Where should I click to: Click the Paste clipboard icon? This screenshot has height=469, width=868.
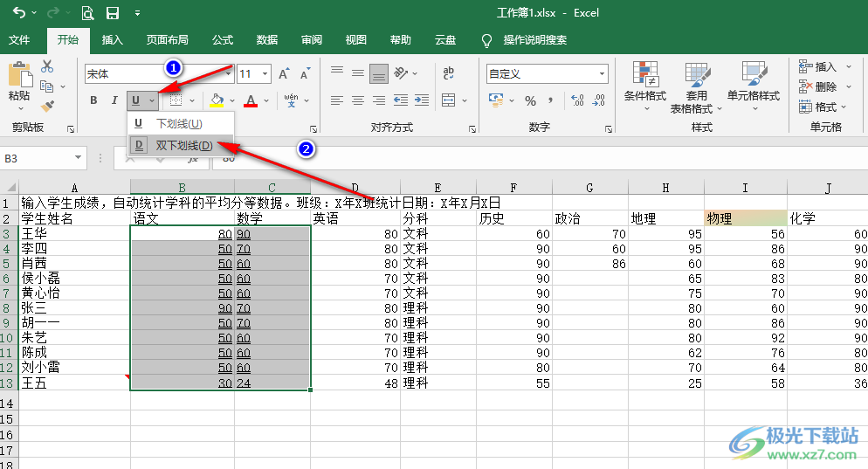click(19, 73)
